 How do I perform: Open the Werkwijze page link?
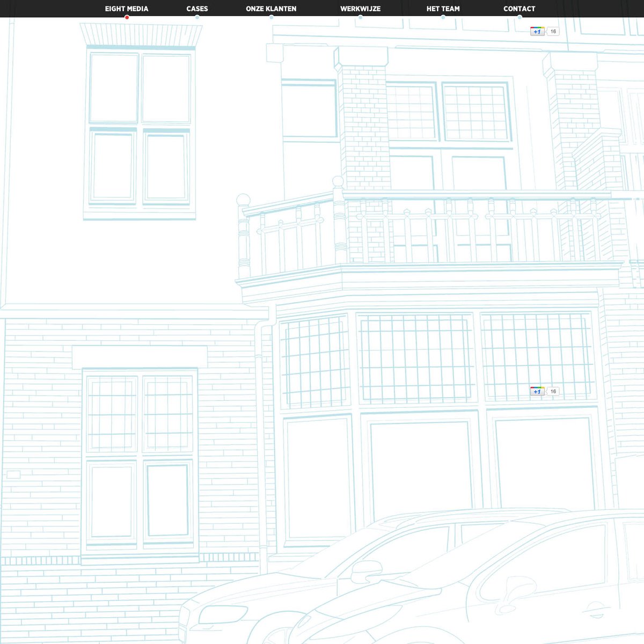click(360, 9)
